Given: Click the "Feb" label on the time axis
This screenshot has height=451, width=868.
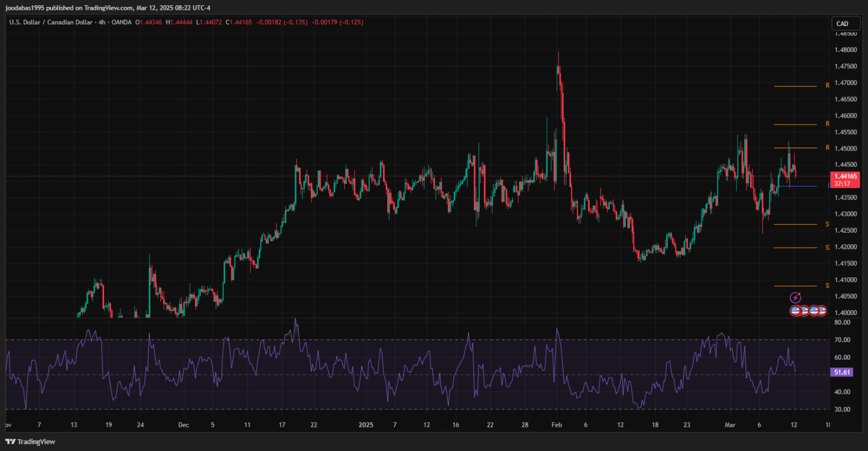Looking at the screenshot, I should 556,425.
